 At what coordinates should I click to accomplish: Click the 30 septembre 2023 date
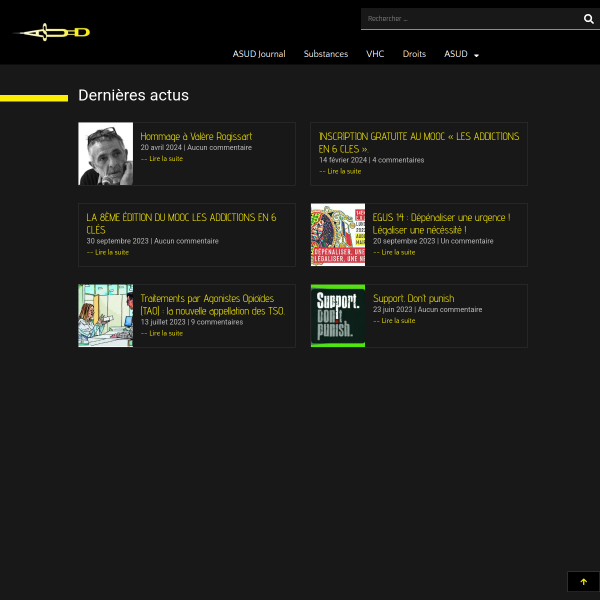(x=117, y=241)
